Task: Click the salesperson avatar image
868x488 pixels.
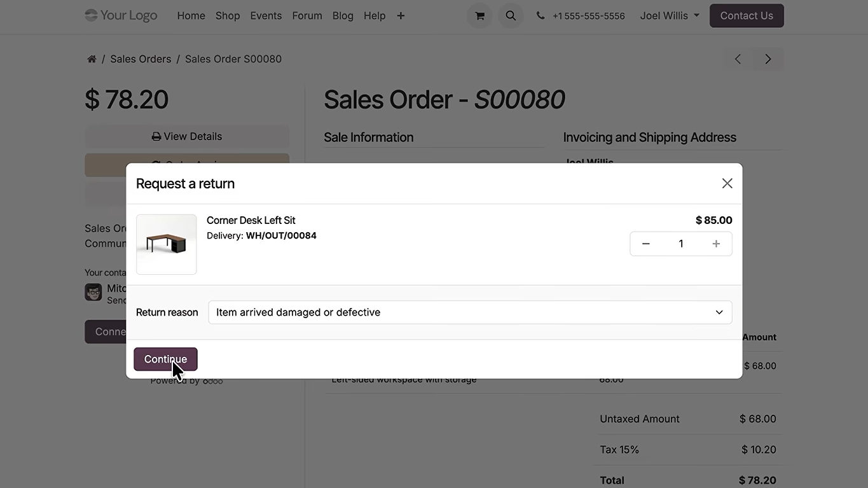Action: [93, 292]
